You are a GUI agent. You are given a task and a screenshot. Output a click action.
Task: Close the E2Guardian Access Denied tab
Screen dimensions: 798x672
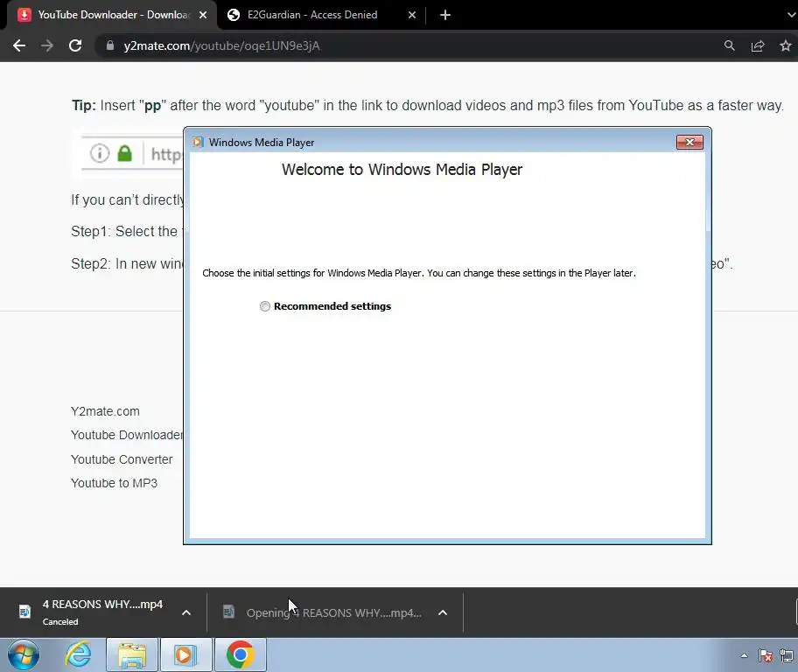point(412,15)
